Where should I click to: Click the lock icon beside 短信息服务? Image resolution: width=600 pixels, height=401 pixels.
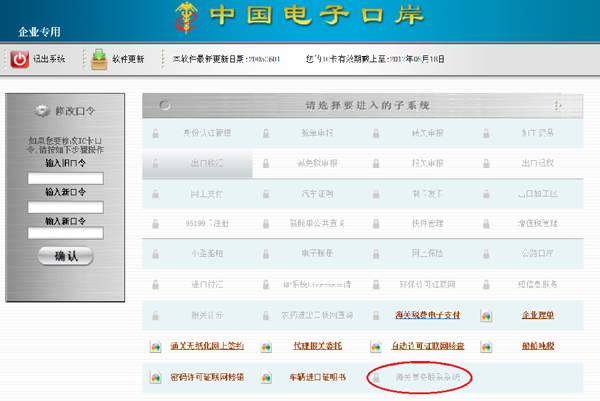click(x=486, y=284)
